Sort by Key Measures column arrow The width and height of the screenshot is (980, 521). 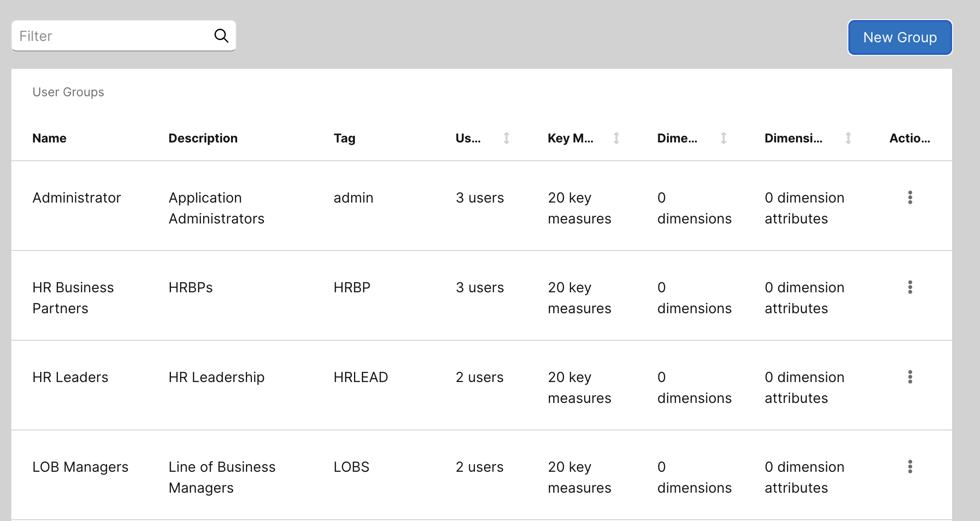pos(616,138)
